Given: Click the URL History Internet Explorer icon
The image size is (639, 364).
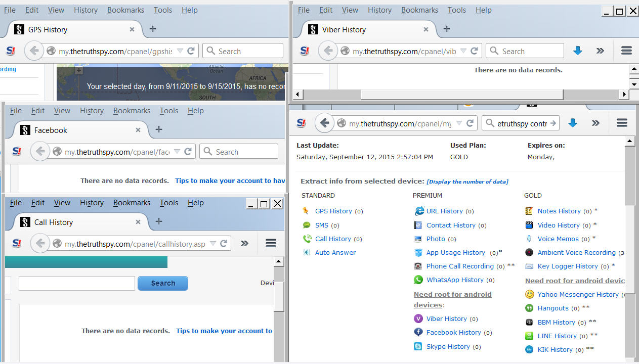Looking at the screenshot, I should (419, 211).
